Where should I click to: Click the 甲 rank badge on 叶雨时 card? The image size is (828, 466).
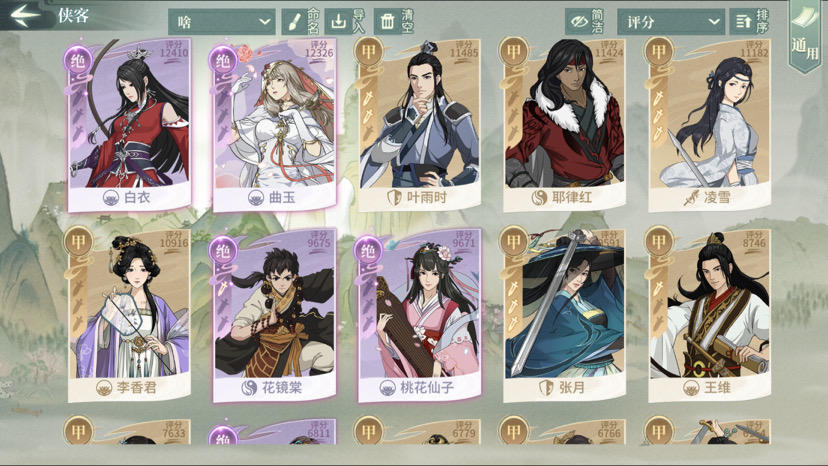368,52
